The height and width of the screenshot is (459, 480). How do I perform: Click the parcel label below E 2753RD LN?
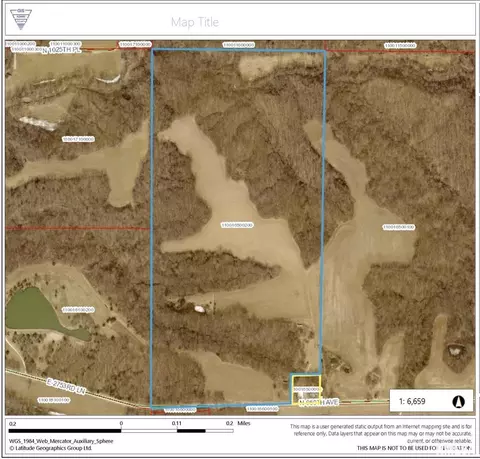point(54,400)
